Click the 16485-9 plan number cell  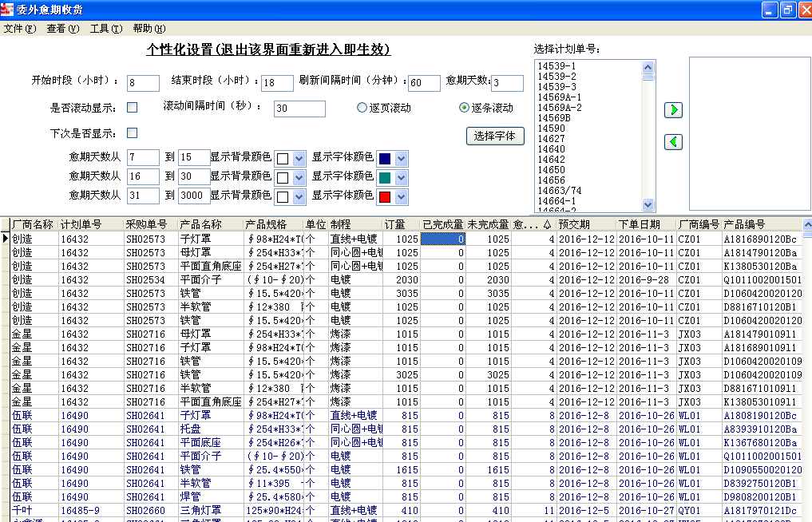coord(92,510)
